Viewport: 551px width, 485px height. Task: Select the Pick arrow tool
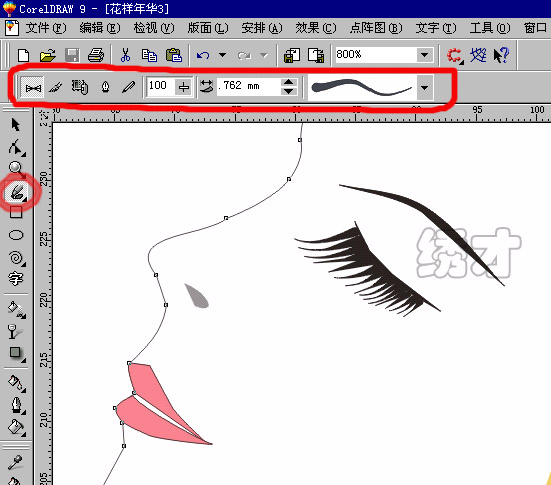point(15,125)
